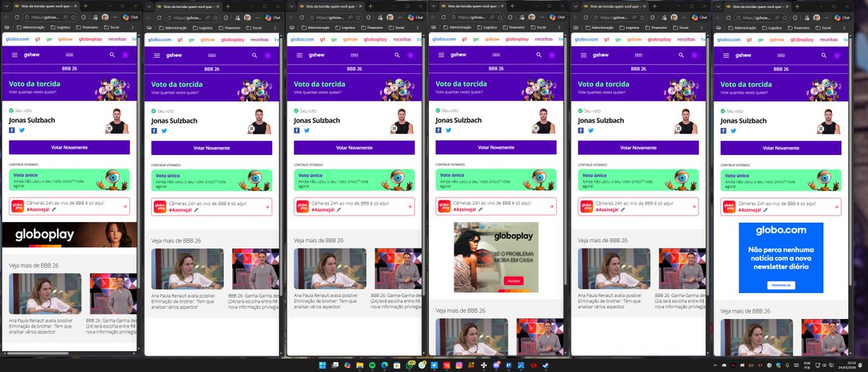The width and height of the screenshot is (868, 372).
Task: Open #Assineja Globoplay card in third window
Action: pos(354,206)
